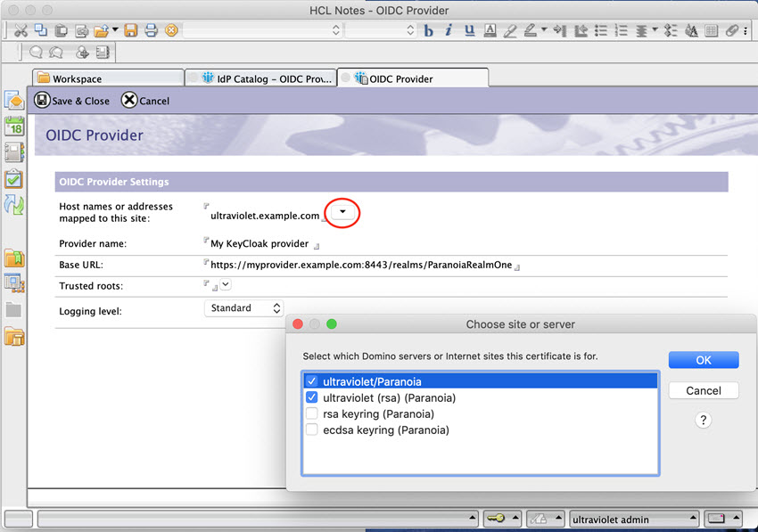Image resolution: width=758 pixels, height=532 pixels.
Task: Click the Save & Close button
Action: 72,101
